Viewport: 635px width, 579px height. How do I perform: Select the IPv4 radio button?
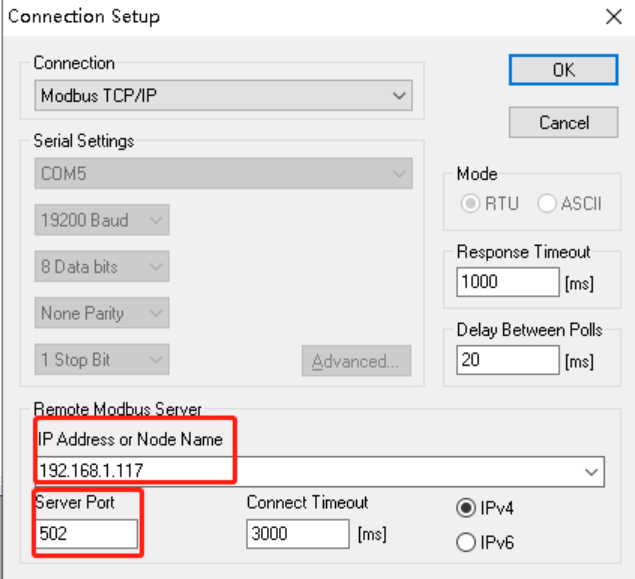[x=466, y=508]
